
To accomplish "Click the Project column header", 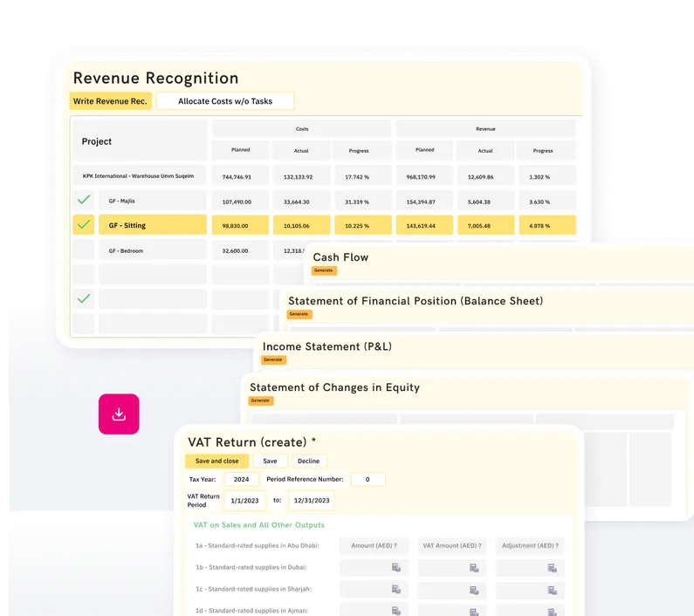I will [x=139, y=140].
